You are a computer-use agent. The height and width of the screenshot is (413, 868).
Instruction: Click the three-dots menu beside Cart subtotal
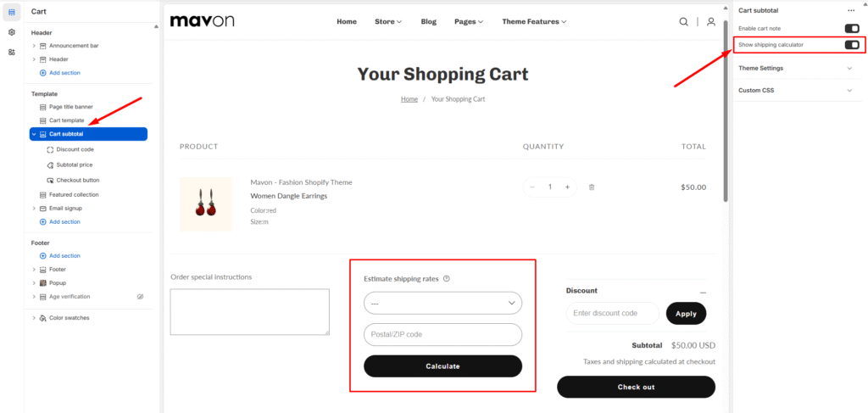tap(851, 10)
